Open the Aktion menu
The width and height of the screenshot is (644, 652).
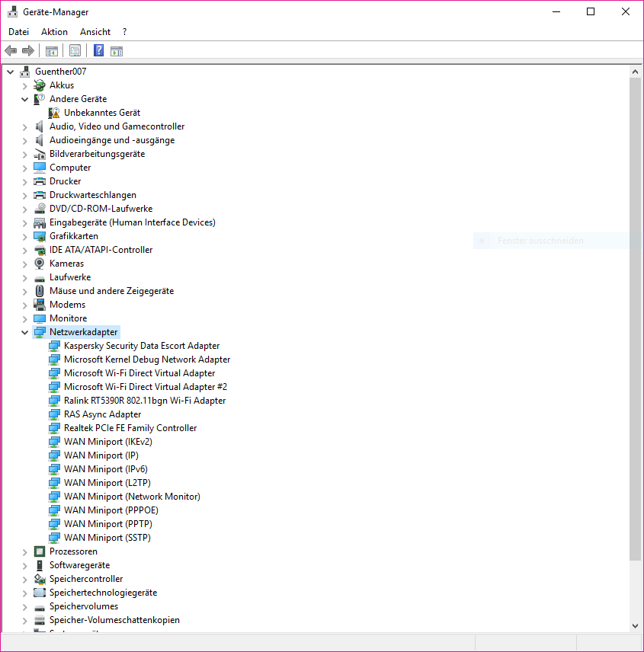click(54, 32)
